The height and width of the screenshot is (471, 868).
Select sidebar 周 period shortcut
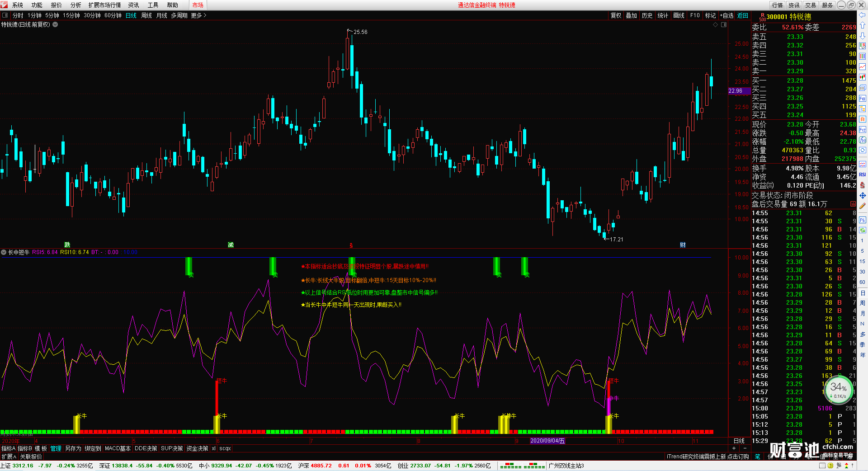coord(863,303)
